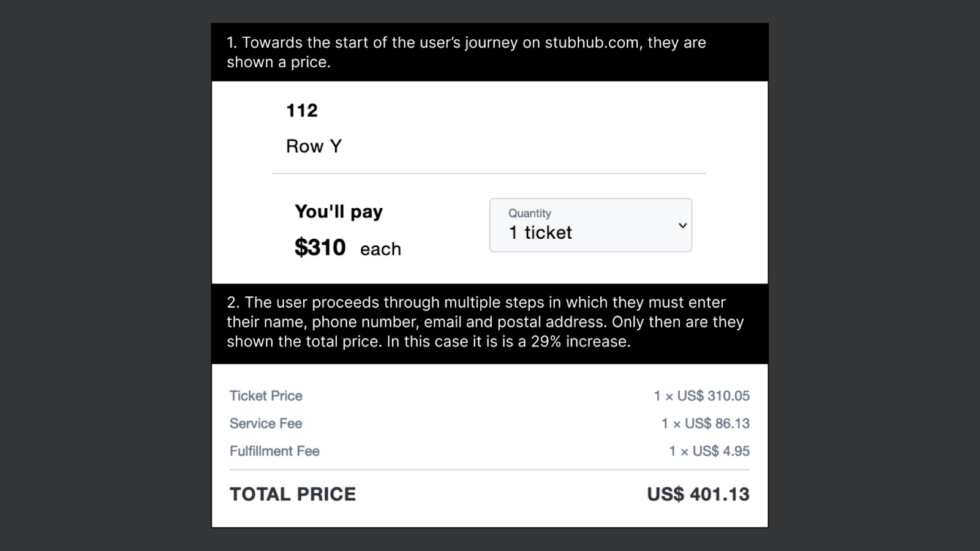This screenshot has height=551, width=980.
Task: Open the Quantity ticket dropdown
Action: 590,225
